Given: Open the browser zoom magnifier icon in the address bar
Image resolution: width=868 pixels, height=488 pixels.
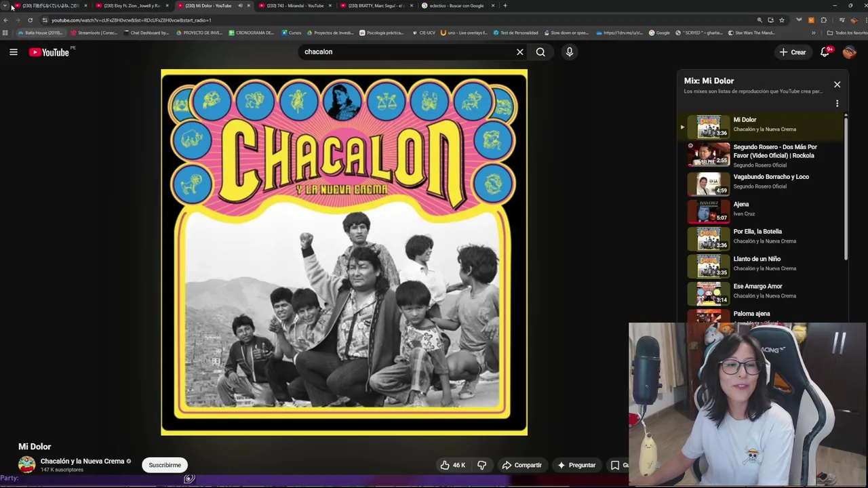Looking at the screenshot, I should [x=759, y=20].
